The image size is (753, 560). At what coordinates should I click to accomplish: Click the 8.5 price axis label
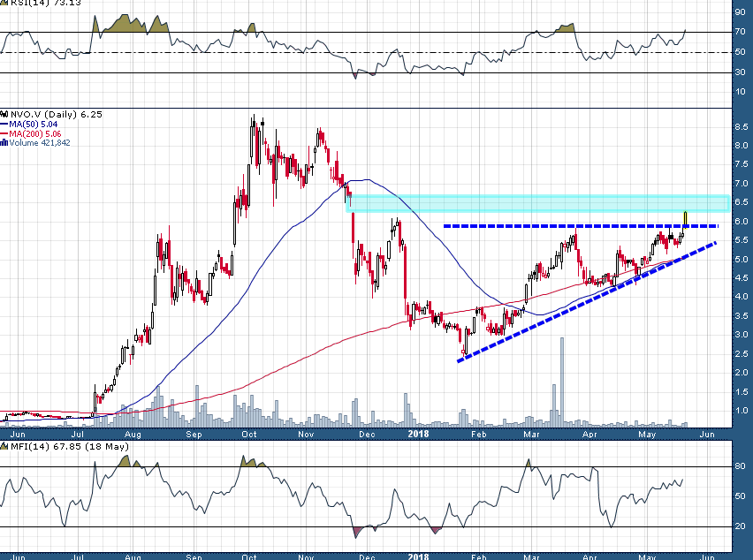point(742,126)
